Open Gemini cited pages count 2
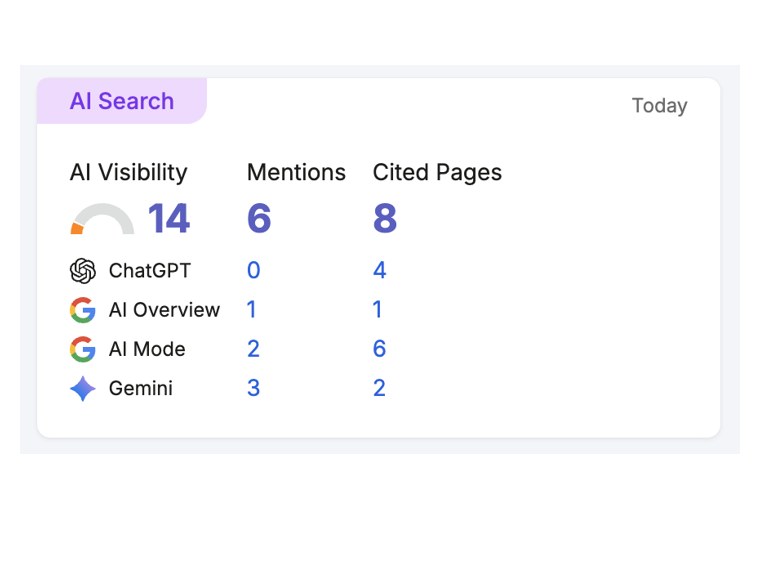760x580 pixels. click(x=380, y=388)
